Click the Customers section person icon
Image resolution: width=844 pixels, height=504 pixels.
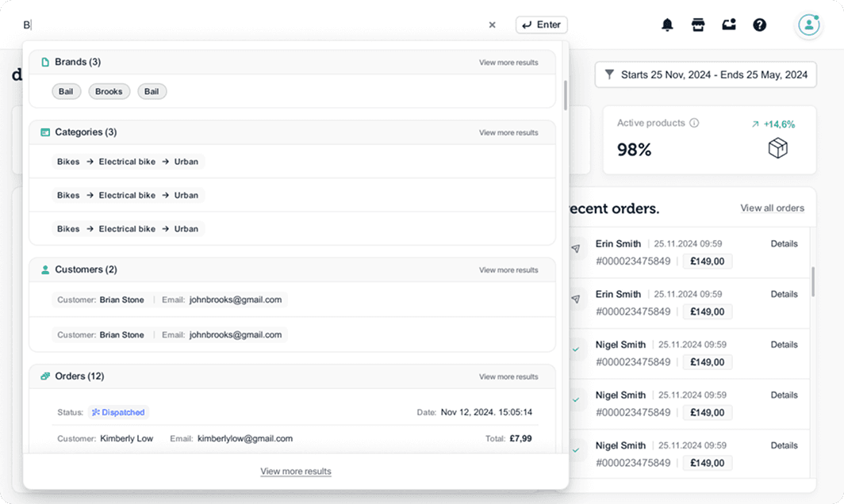tap(45, 269)
